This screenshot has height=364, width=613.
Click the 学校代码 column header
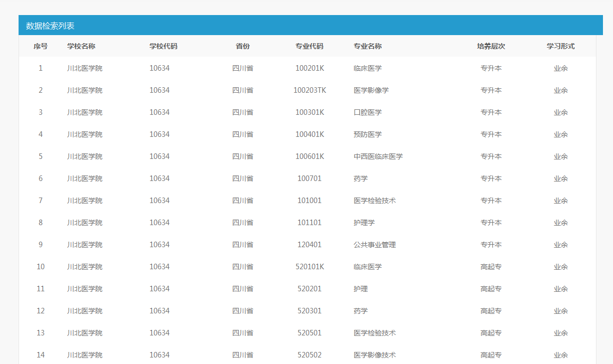coord(163,46)
